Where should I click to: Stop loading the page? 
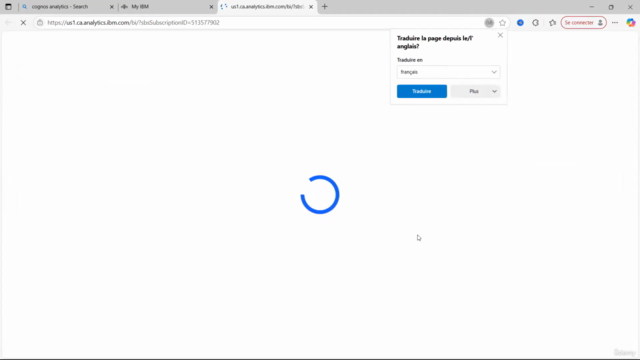tap(23, 22)
